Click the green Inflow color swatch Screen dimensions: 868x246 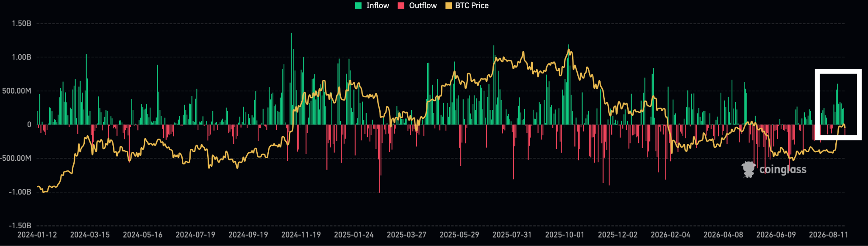359,6
